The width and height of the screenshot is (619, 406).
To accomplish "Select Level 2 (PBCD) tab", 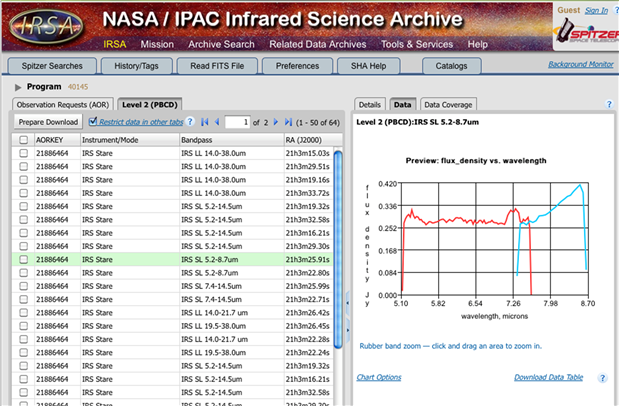I will tap(150, 105).
